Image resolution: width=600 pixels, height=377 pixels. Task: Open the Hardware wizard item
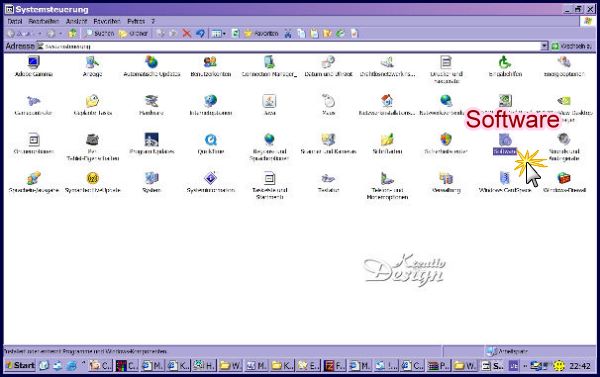click(x=152, y=105)
